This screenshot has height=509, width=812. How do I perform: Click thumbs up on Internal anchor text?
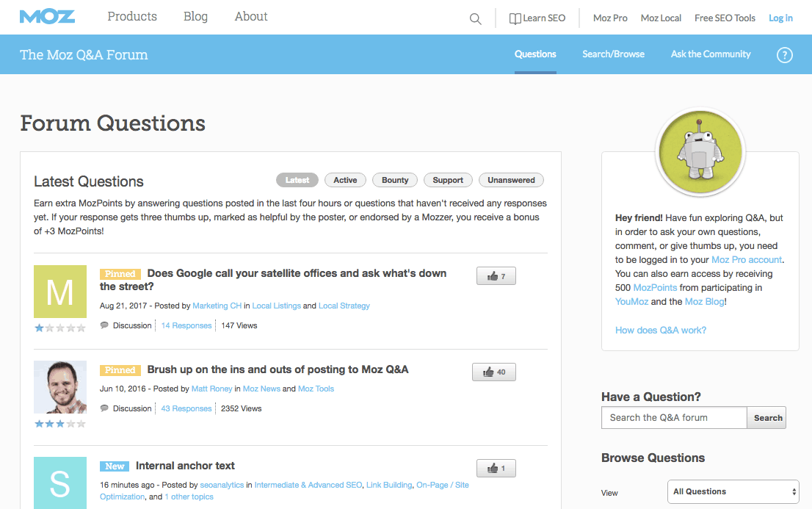pyautogui.click(x=496, y=469)
